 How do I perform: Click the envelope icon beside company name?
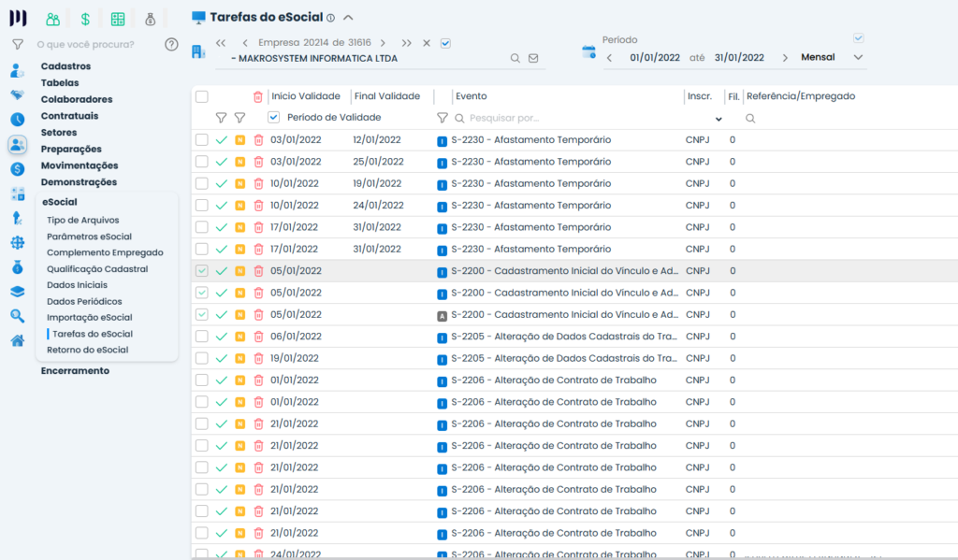[x=533, y=58]
